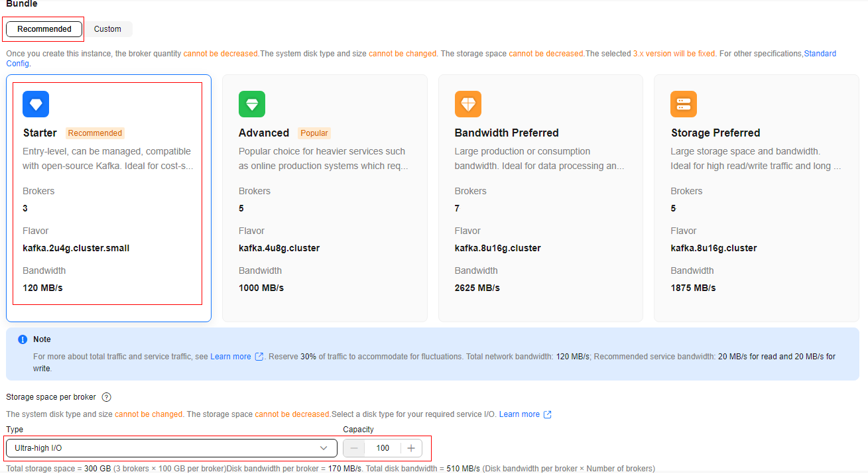Click the blue info icon beside Note

pos(23,339)
